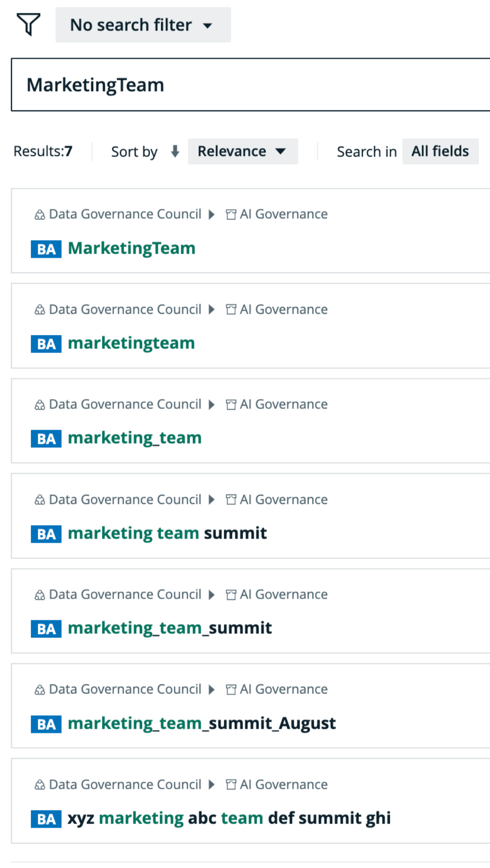
Task: Click the BA badge beside marketingteam result
Action: (x=46, y=343)
